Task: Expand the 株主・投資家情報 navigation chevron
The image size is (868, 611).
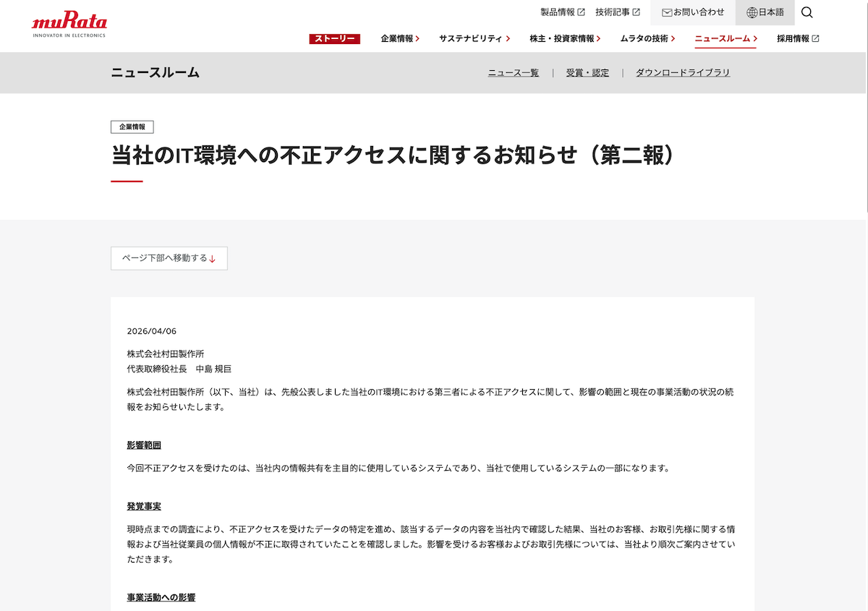Action: tap(598, 39)
